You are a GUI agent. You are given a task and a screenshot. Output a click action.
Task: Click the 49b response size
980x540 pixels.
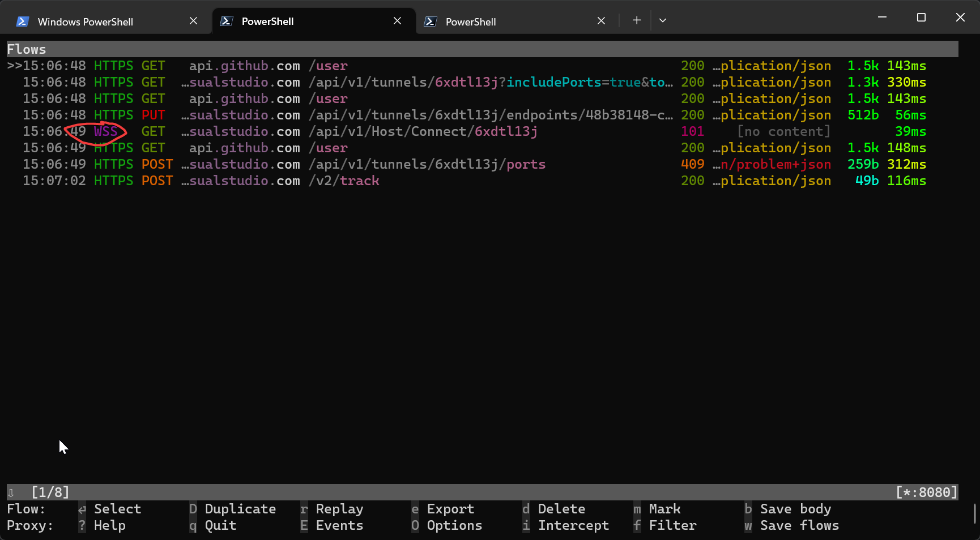867,181
